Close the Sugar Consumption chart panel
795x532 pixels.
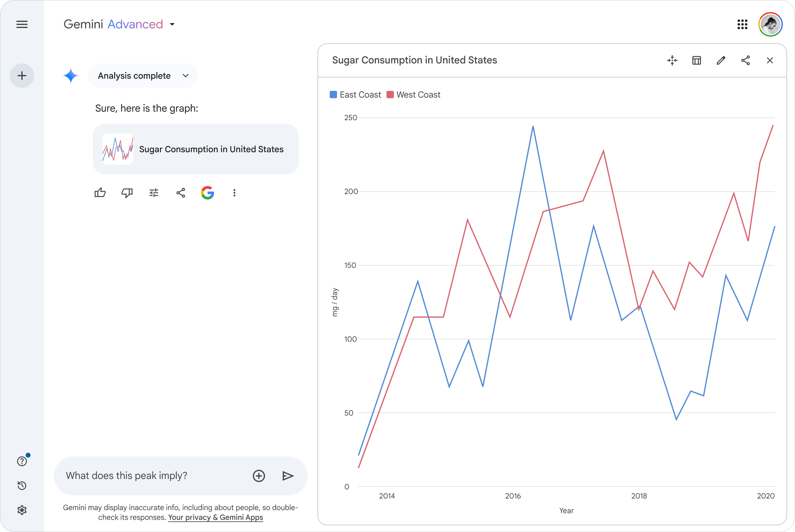point(770,60)
